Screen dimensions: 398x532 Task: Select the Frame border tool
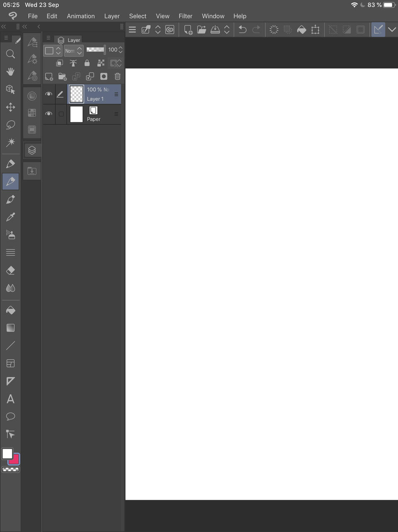tap(11, 364)
